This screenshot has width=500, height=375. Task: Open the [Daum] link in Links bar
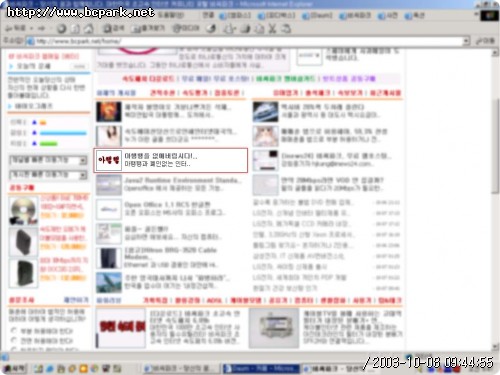click(317, 16)
